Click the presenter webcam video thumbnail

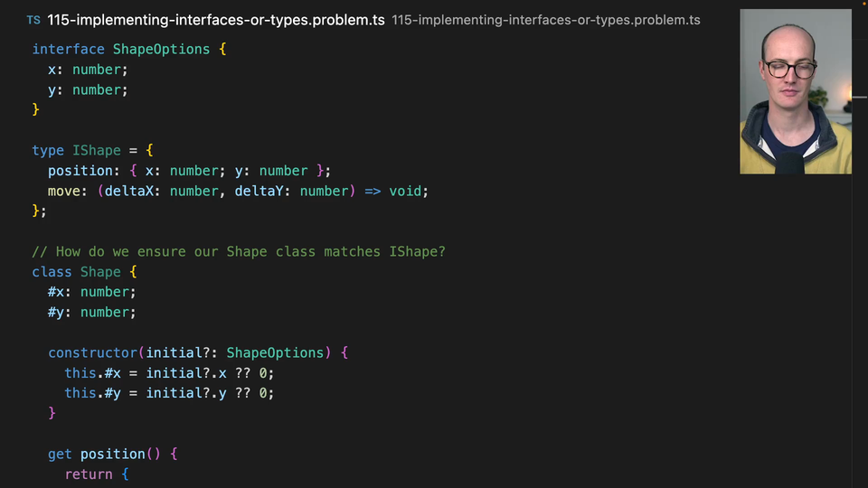click(795, 92)
